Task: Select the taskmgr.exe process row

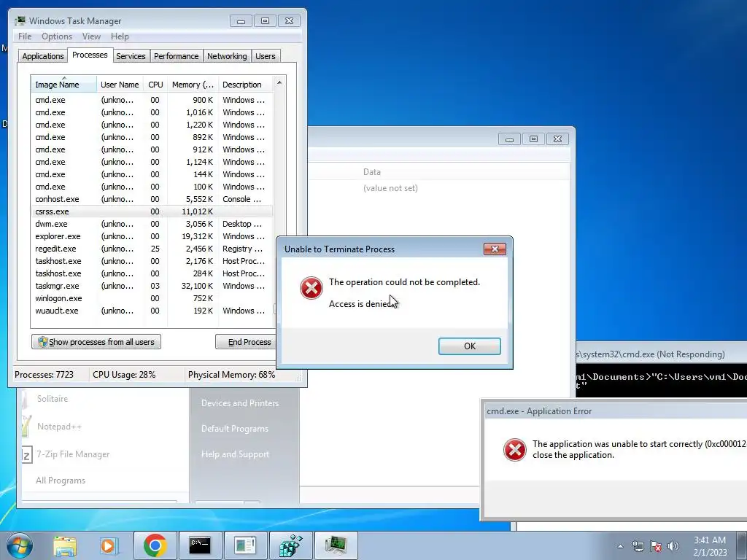Action: (152, 286)
